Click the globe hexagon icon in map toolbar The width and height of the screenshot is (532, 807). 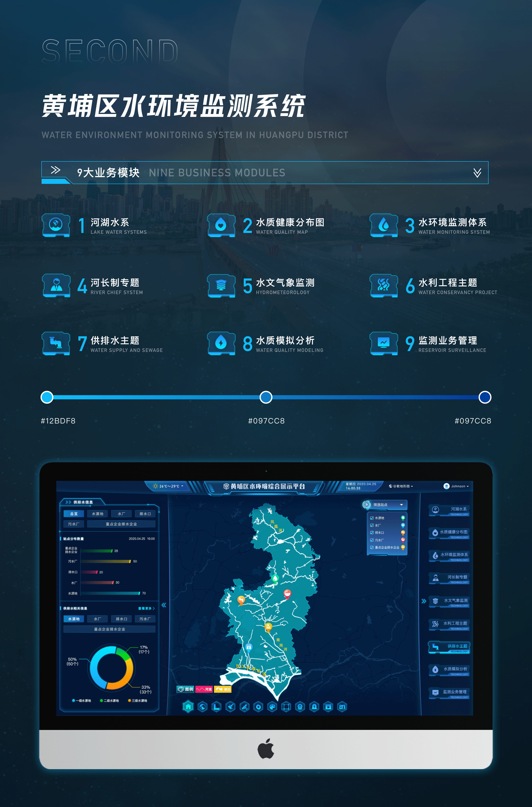click(x=203, y=707)
